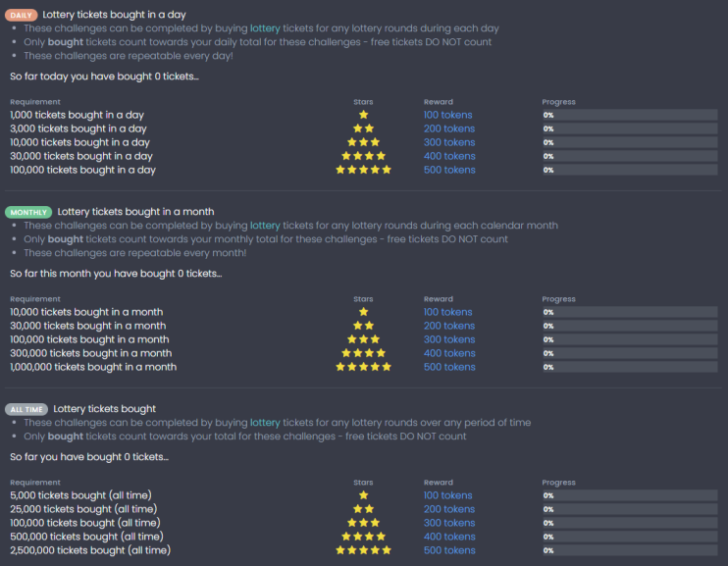
Task: Click the five-star rating for 100,000 daily tickets
Action: [x=364, y=170]
